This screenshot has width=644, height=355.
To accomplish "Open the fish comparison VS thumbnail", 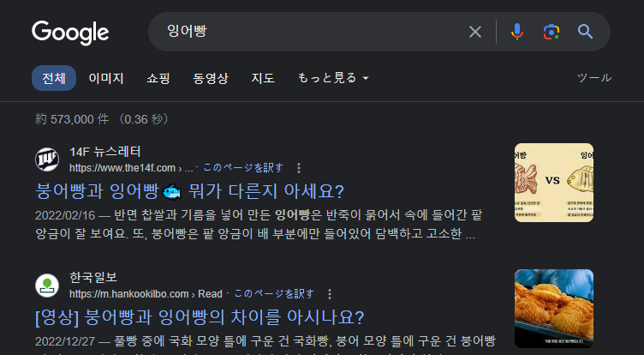I will (x=553, y=183).
